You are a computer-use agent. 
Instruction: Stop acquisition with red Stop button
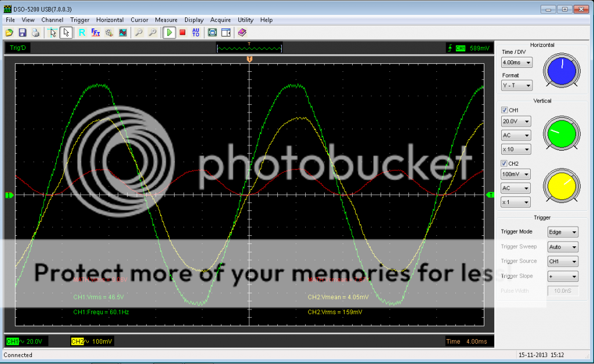[x=183, y=32]
